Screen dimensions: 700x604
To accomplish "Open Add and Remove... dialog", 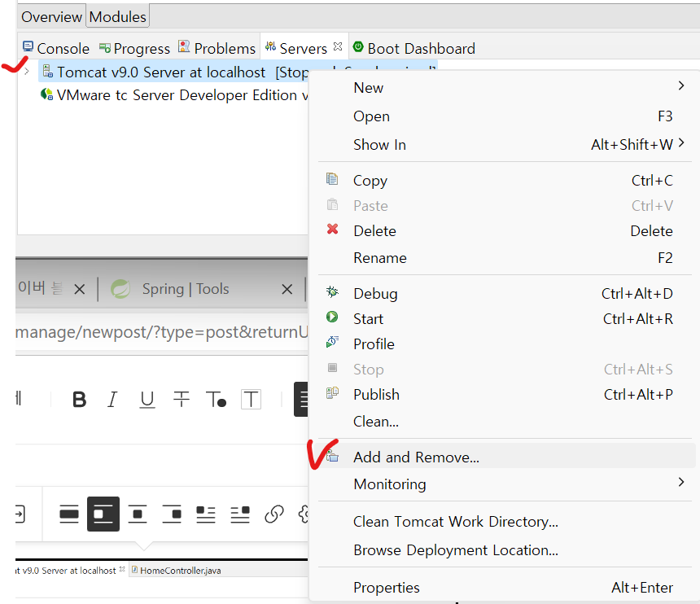I will click(x=506, y=457).
